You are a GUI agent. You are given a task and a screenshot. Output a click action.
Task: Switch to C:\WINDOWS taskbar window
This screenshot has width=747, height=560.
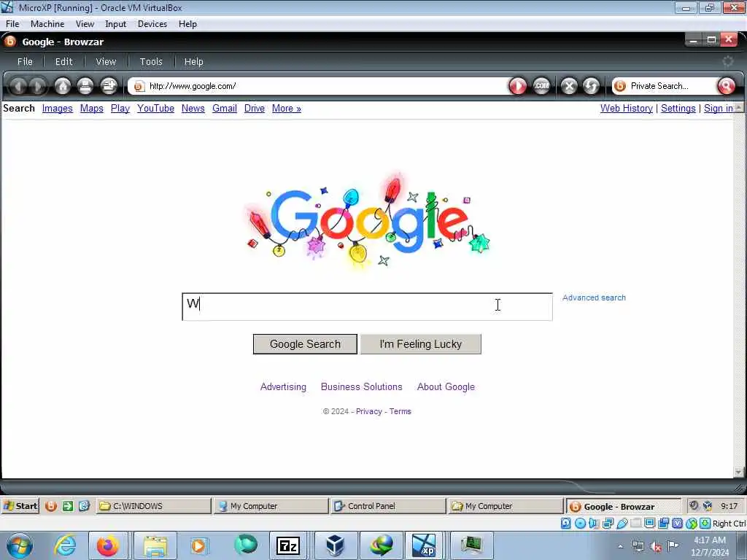tap(154, 506)
